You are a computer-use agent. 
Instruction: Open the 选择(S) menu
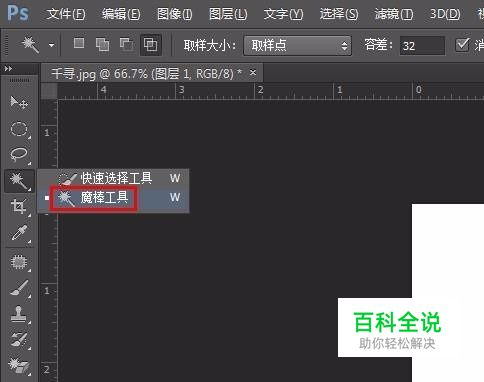pyautogui.click(x=339, y=14)
